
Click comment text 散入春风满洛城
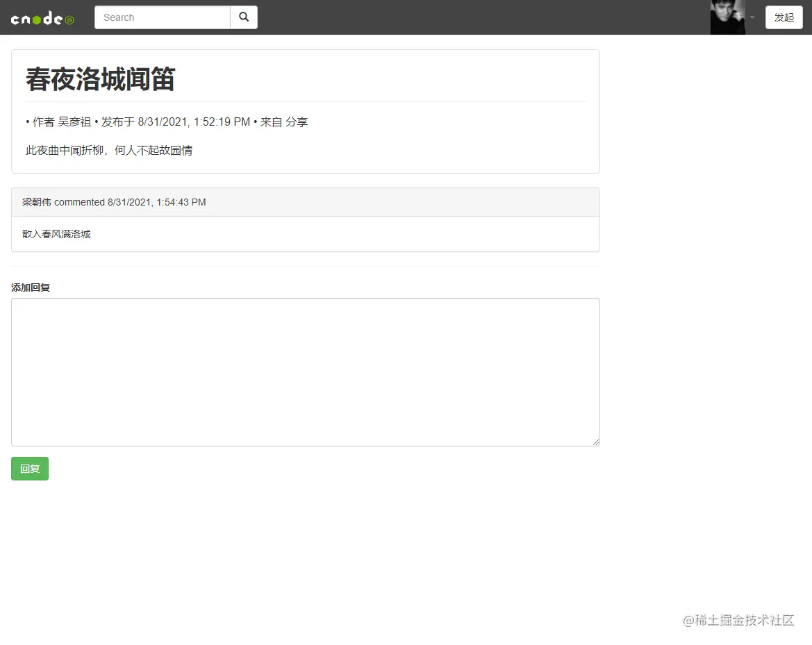[56, 234]
